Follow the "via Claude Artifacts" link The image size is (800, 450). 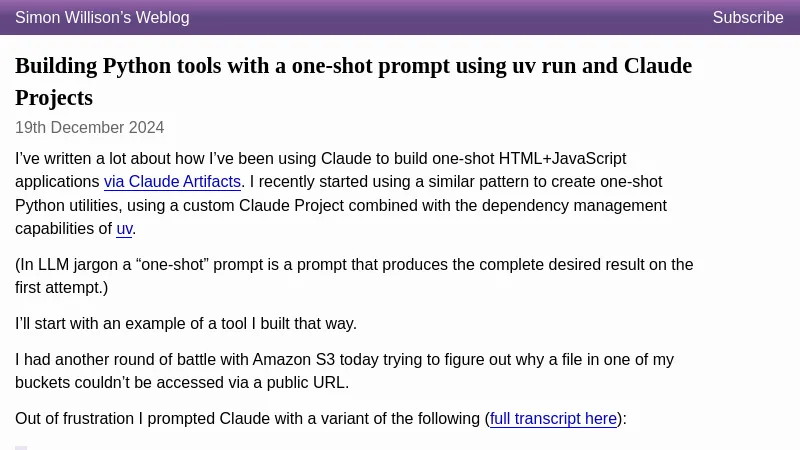coord(172,182)
